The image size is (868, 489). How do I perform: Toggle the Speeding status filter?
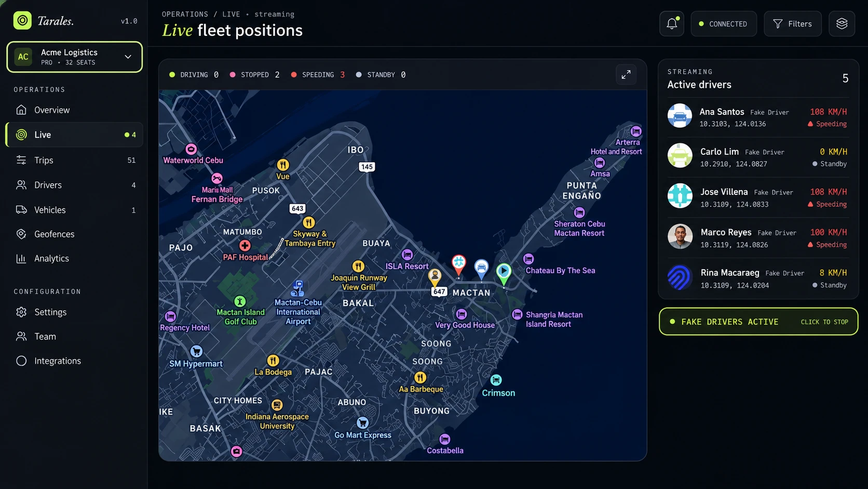(x=318, y=75)
